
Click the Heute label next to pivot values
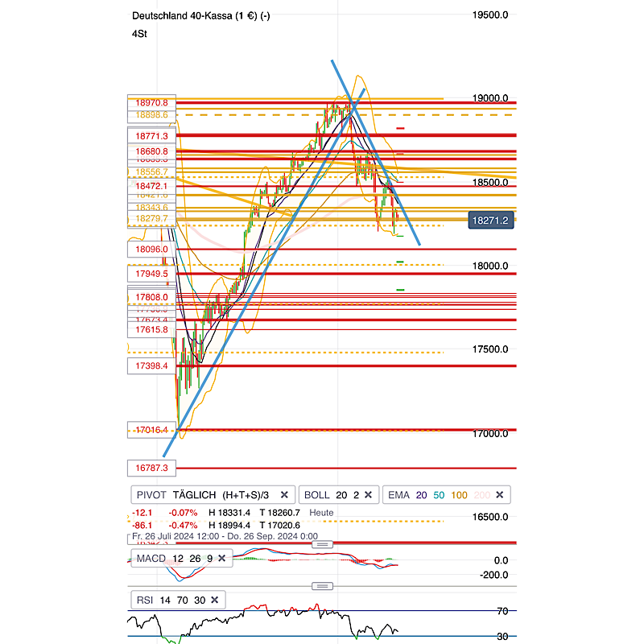322,514
